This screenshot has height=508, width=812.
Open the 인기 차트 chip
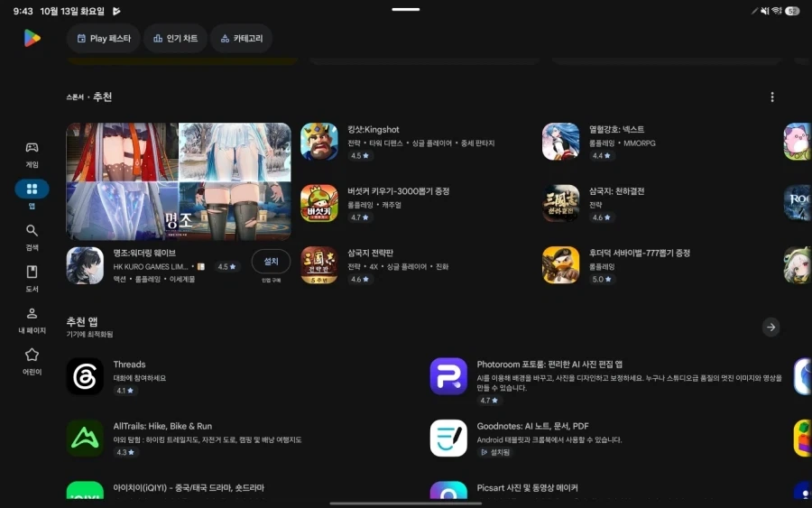(x=176, y=38)
